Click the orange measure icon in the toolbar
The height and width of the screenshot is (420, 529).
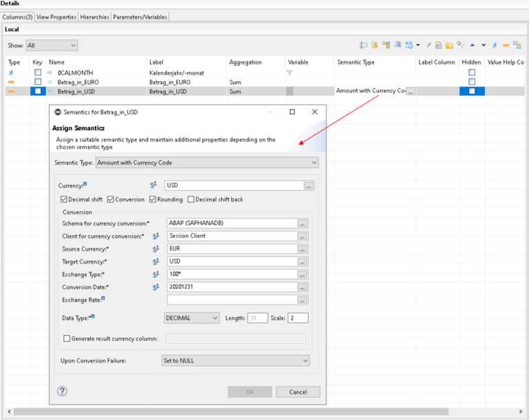click(x=506, y=45)
